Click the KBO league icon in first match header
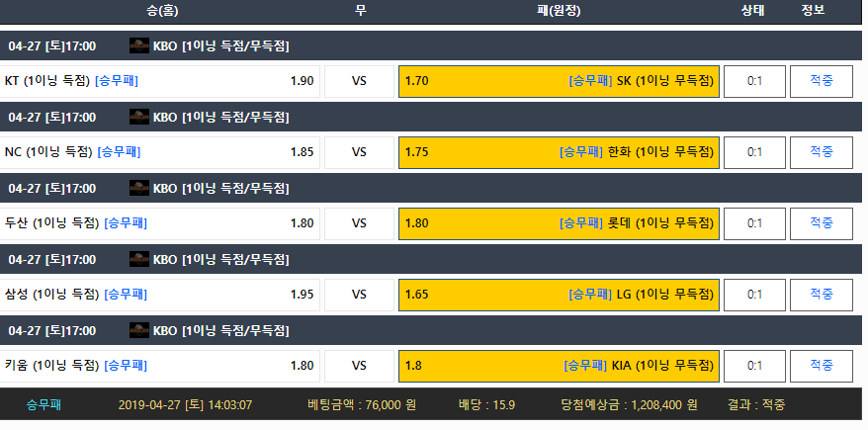 (139, 45)
